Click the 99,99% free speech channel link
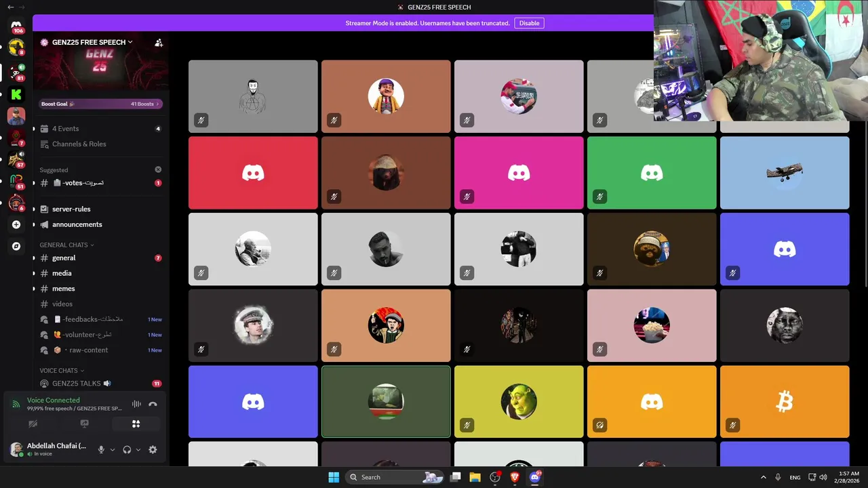 [75, 409]
